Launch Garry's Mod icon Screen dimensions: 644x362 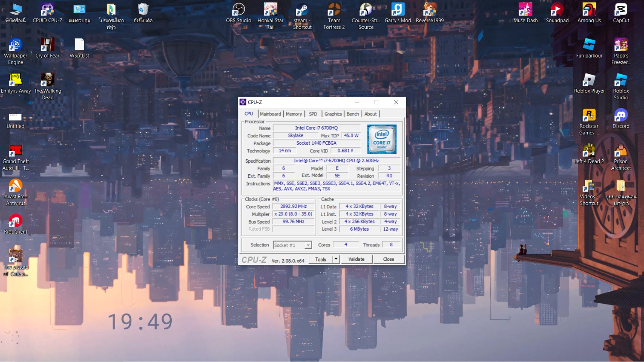tap(398, 13)
